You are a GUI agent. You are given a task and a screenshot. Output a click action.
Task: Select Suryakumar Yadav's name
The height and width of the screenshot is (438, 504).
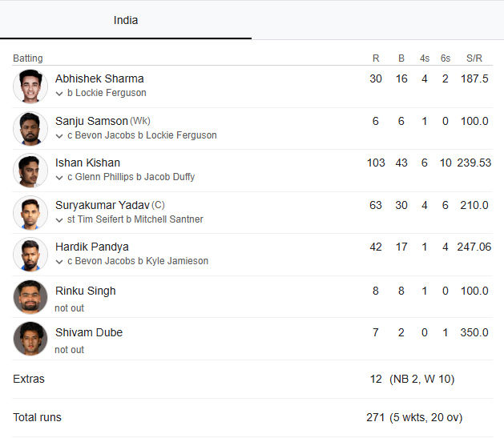coord(102,205)
